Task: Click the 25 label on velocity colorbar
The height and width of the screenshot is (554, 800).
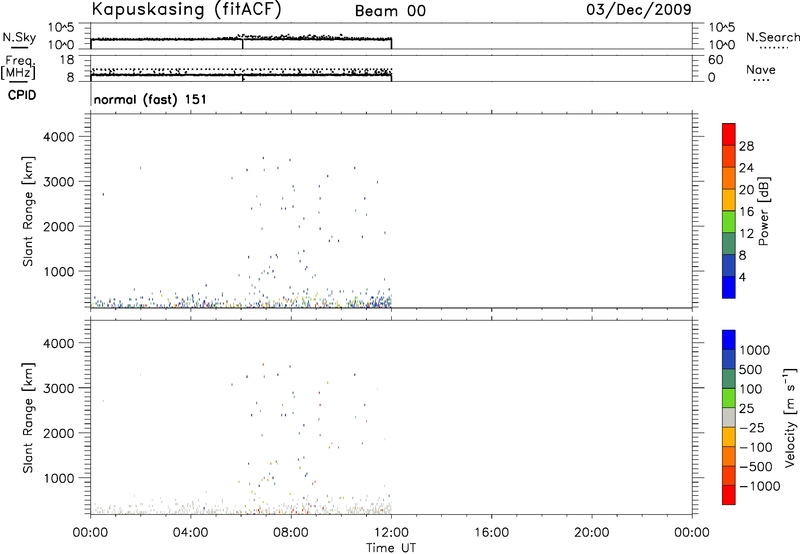Action: 746,409
